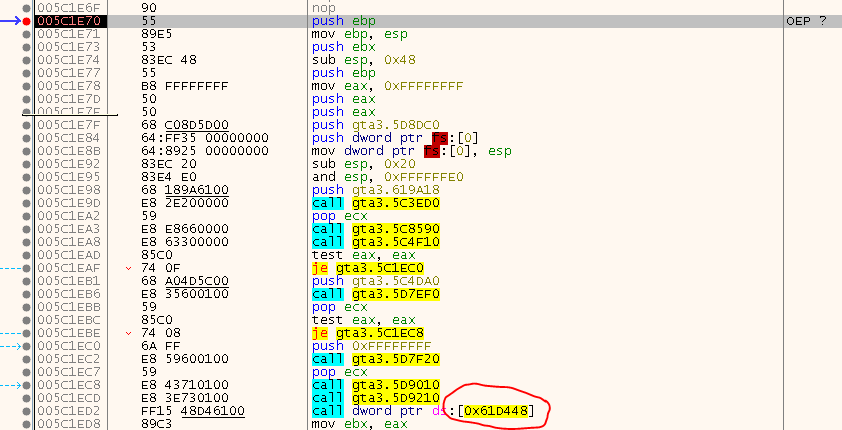
Task: Click the 'call gta3.5C3ED0' instruction
Action: pos(376,203)
